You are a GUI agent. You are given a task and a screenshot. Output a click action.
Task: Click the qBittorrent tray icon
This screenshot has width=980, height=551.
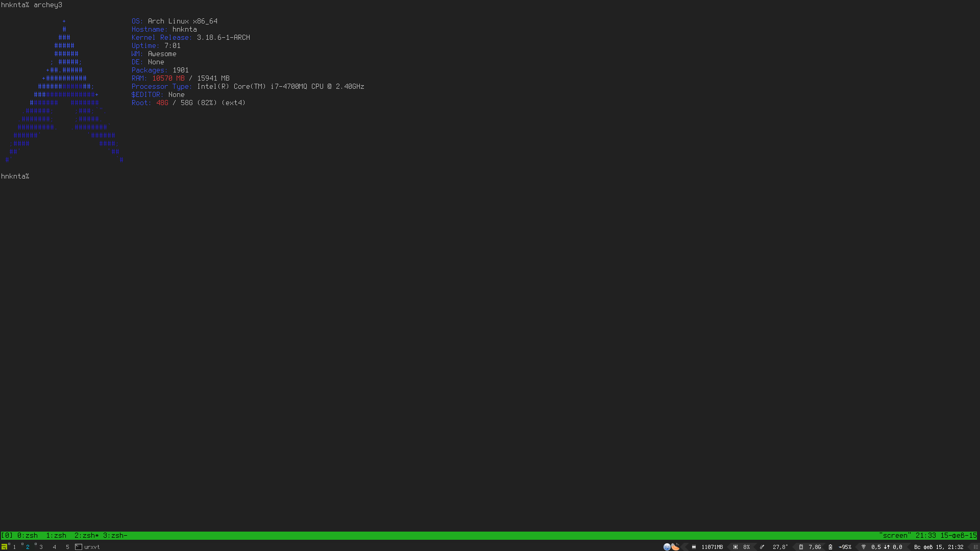(x=667, y=547)
